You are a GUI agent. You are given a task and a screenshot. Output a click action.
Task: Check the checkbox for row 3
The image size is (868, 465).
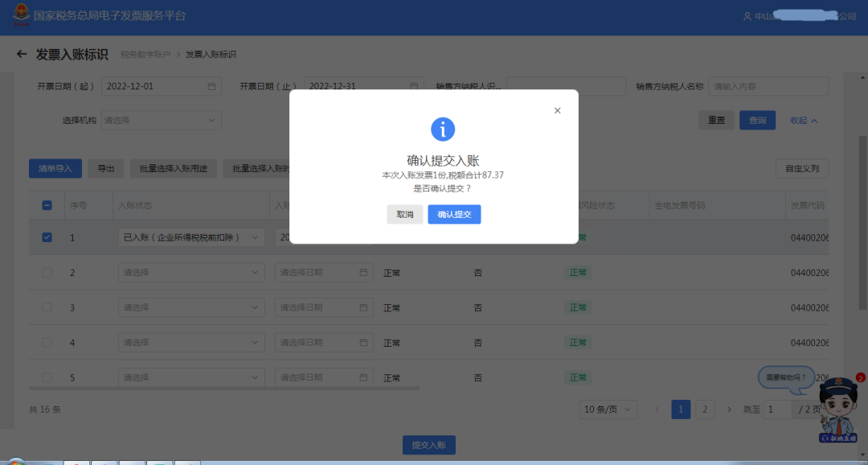coord(47,308)
